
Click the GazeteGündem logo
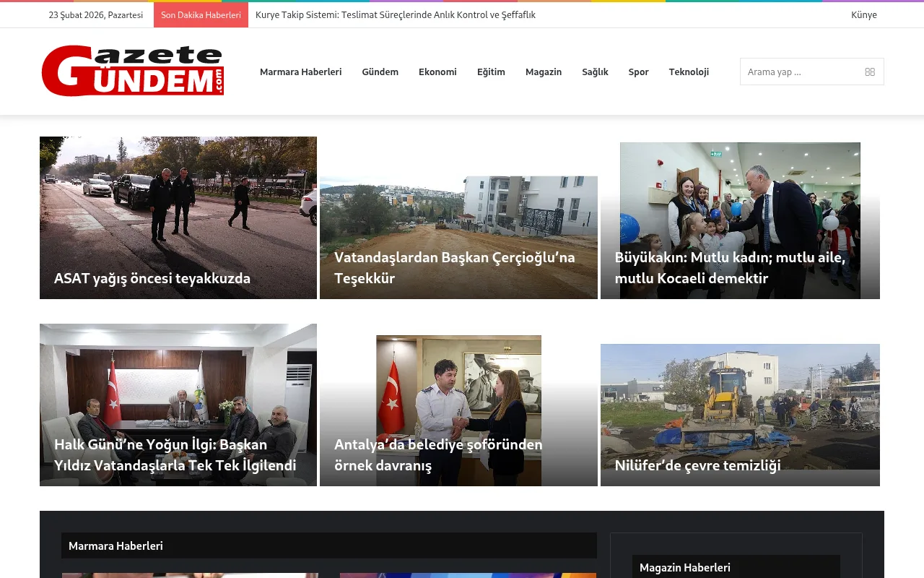click(132, 71)
